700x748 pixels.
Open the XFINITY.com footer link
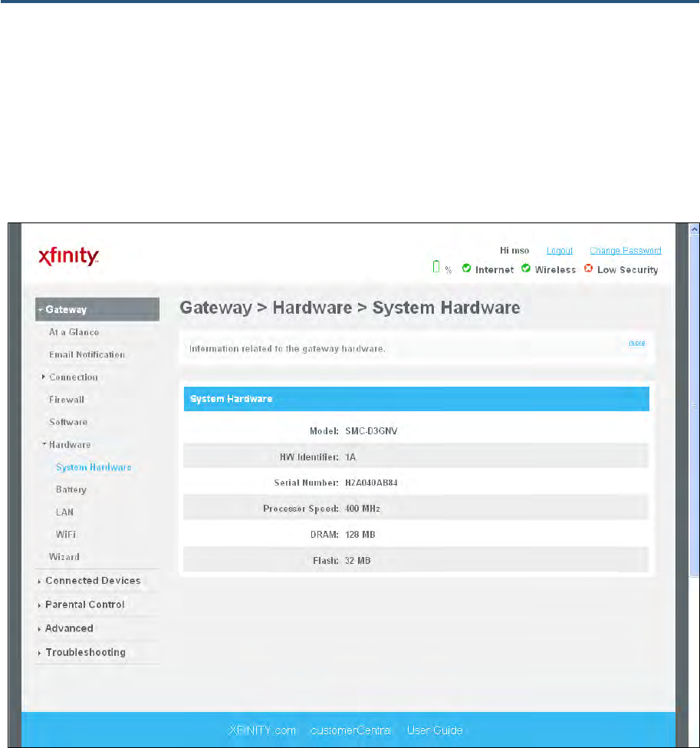tap(261, 730)
